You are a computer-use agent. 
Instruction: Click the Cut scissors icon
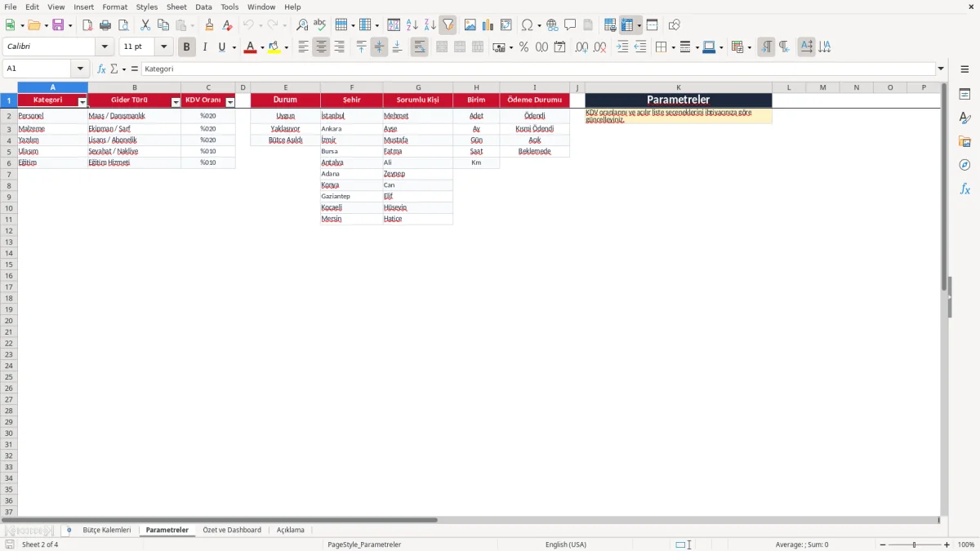(x=145, y=25)
